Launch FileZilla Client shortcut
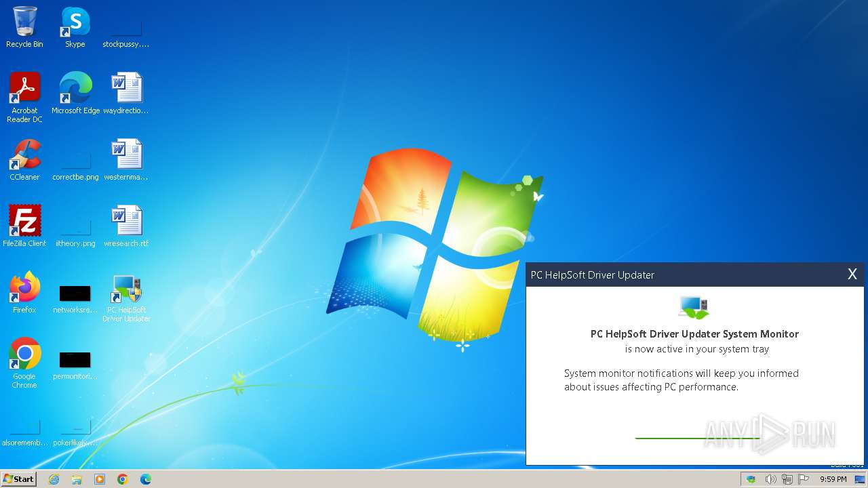 point(24,226)
